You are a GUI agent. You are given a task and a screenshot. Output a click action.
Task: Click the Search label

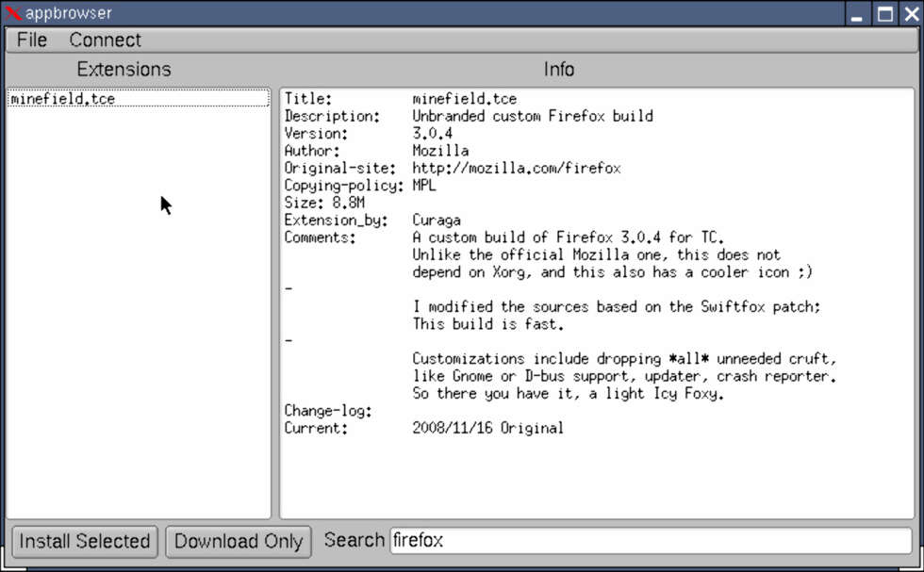(x=354, y=540)
